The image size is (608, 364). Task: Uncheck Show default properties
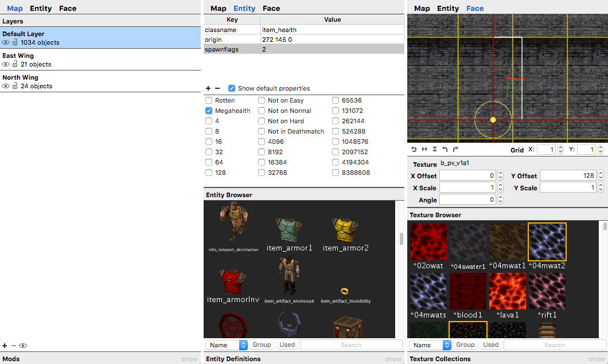[232, 88]
